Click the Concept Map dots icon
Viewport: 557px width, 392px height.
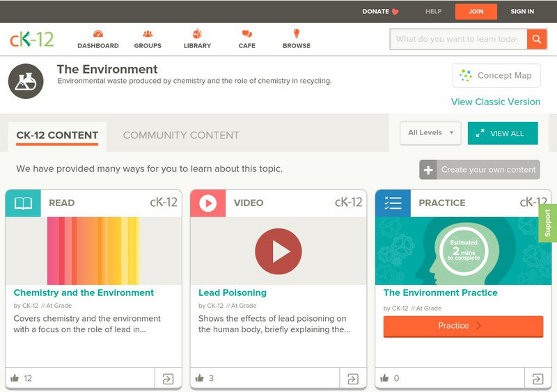tap(466, 75)
